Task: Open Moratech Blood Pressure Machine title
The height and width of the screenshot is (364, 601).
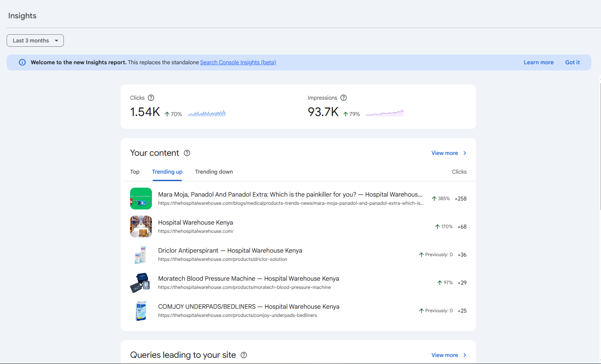Action: 249,278
